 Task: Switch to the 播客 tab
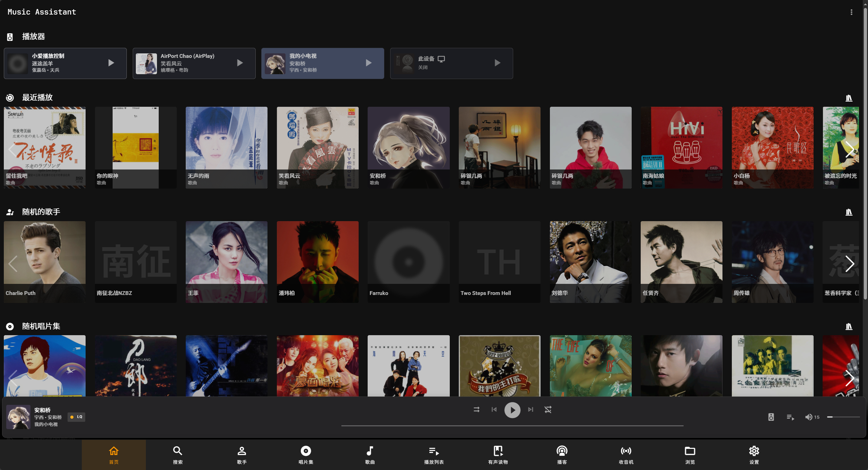(x=562, y=454)
